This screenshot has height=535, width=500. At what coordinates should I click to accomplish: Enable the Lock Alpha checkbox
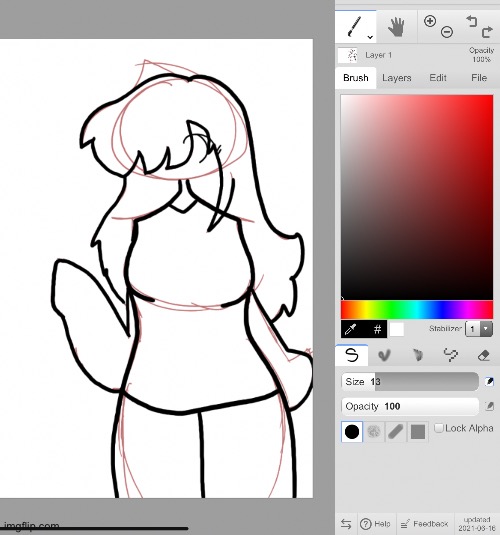coord(439,428)
